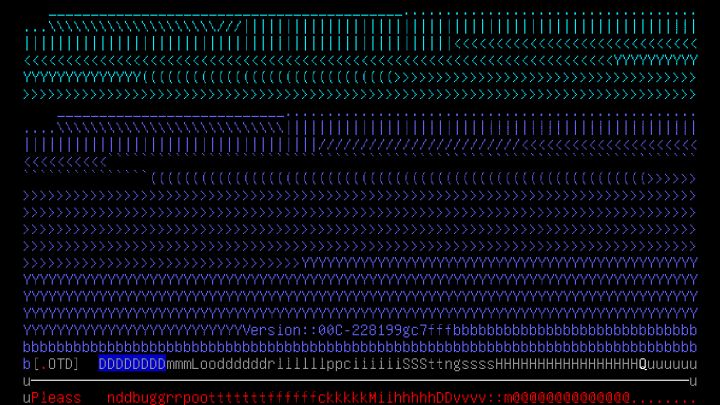The width and height of the screenshot is (720, 405).
Task: Click the "Version::00C-228199gc7fff" text
Action: click(348, 330)
